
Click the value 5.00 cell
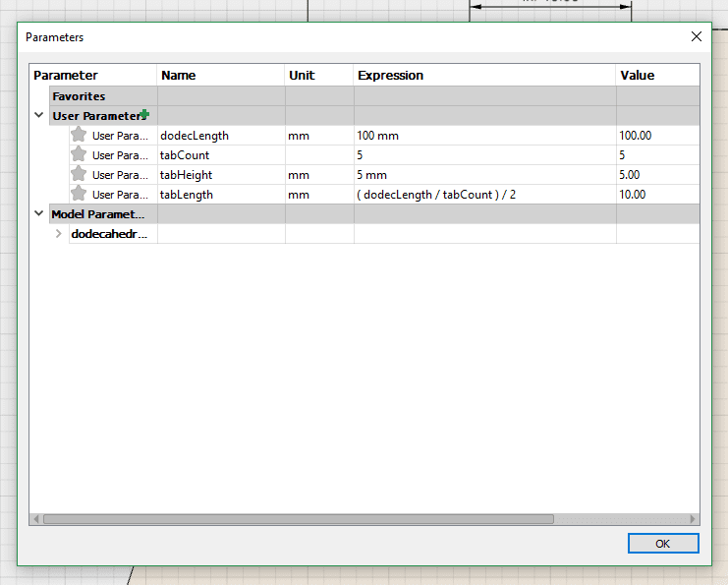click(x=658, y=175)
